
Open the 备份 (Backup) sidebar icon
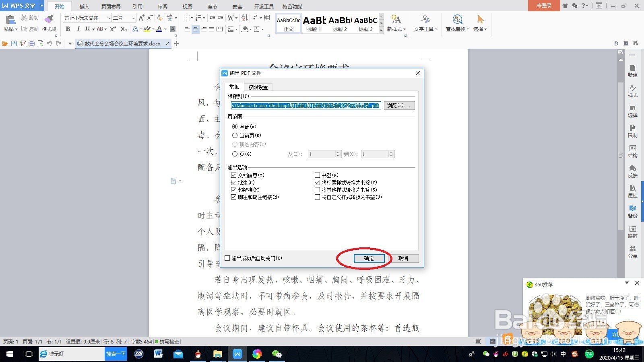pos(632,212)
